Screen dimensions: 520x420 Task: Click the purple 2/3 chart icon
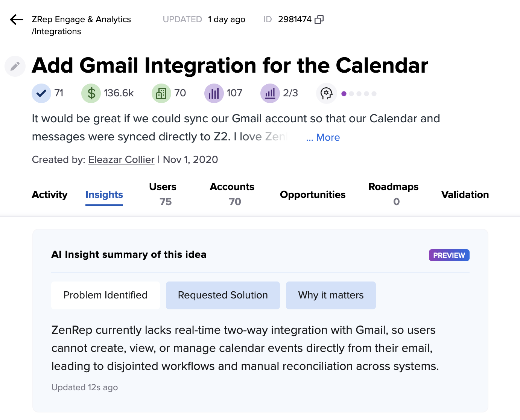coord(270,93)
